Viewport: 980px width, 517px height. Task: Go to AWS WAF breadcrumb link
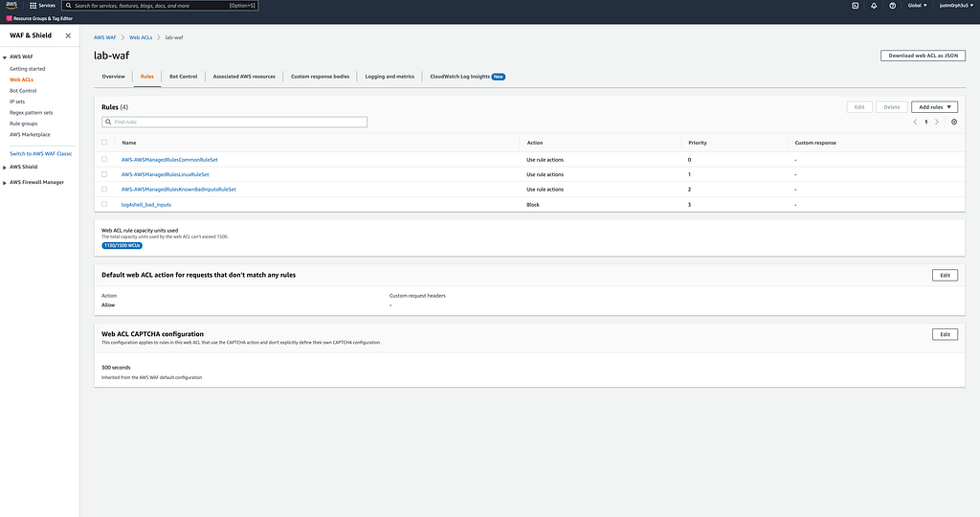pos(105,37)
